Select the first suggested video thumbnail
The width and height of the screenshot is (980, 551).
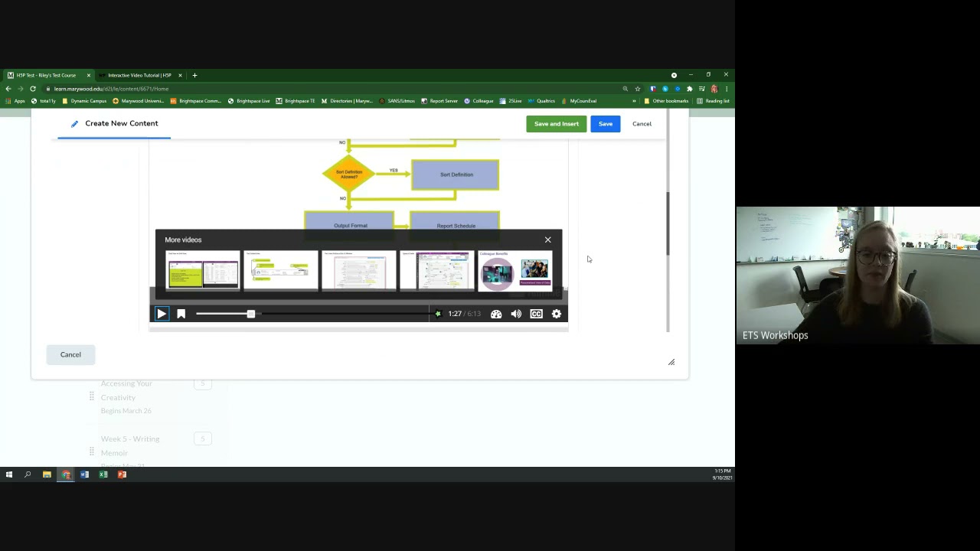point(203,271)
